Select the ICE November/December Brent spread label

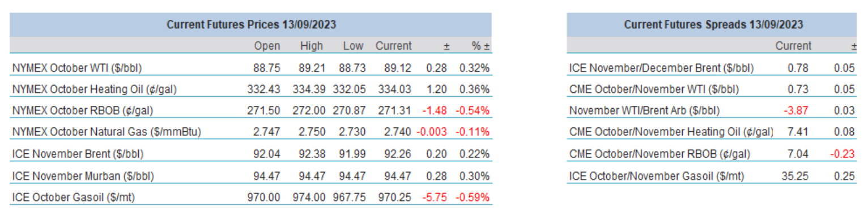click(661, 68)
